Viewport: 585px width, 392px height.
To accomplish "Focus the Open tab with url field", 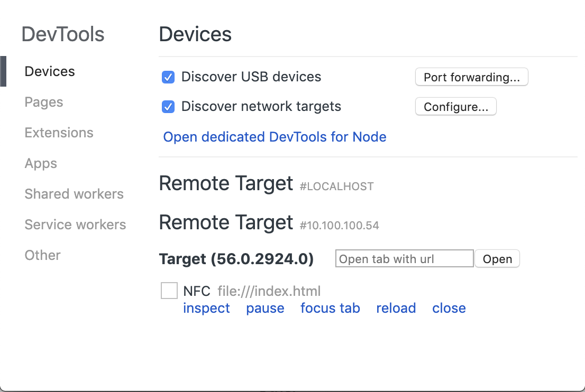I will pyautogui.click(x=404, y=259).
